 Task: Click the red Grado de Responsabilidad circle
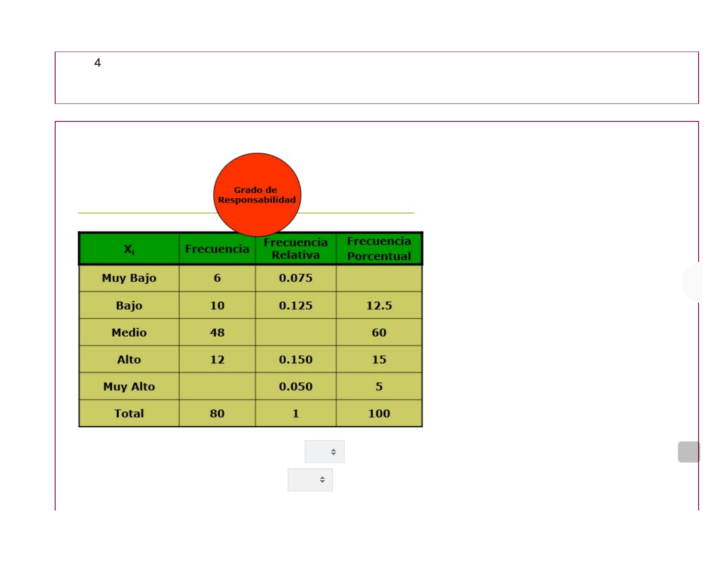click(257, 195)
